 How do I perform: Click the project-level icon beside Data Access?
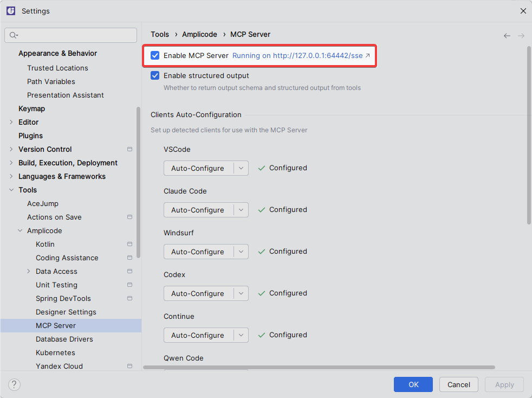(x=129, y=271)
